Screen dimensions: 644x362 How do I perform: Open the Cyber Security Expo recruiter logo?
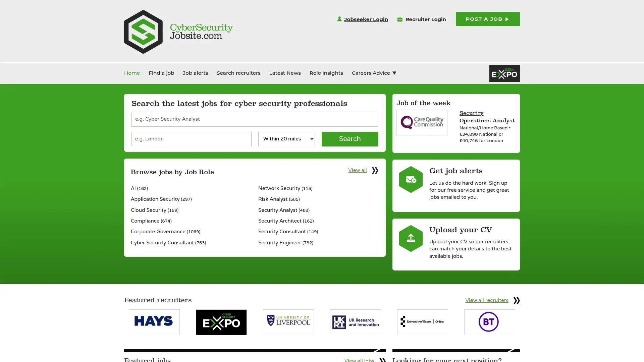click(x=221, y=322)
